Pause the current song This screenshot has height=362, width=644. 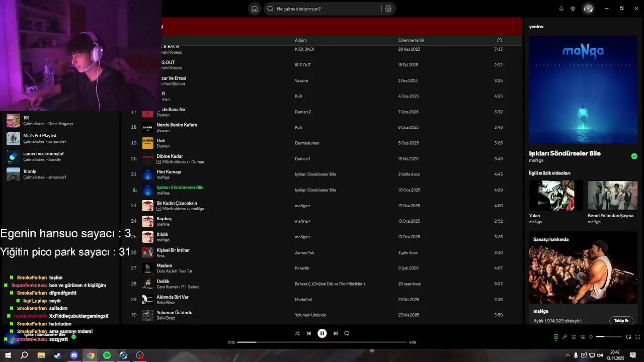coord(322,333)
